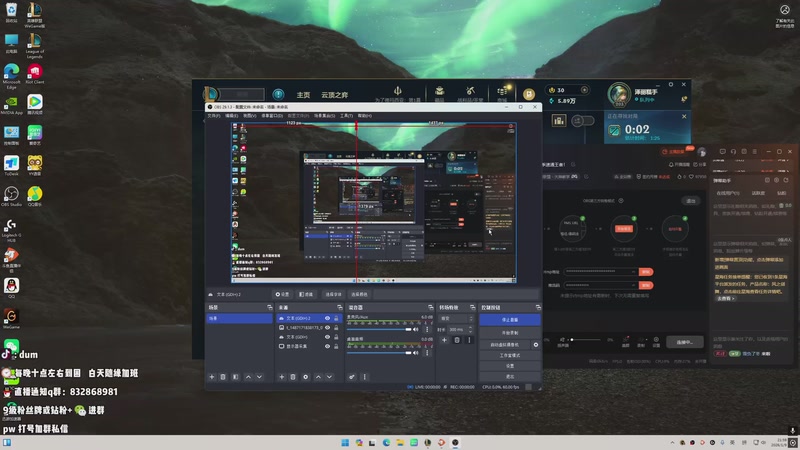Add a new source in OBS
The width and height of the screenshot is (800, 450).
[281, 377]
